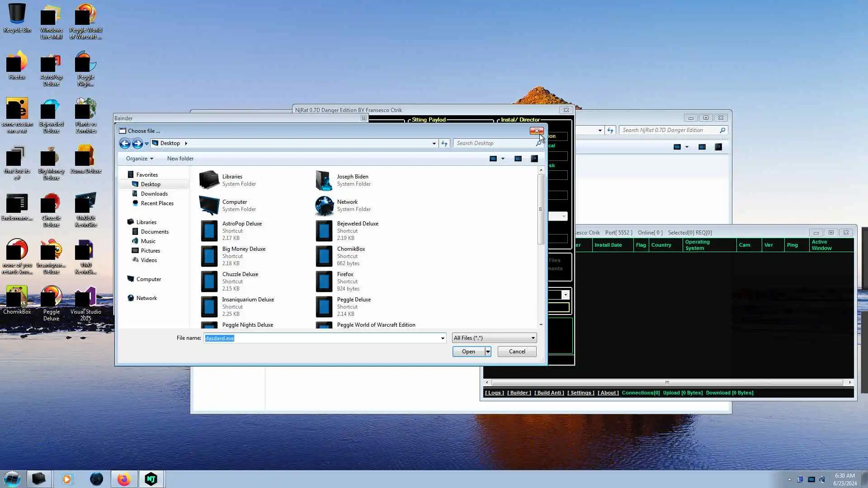This screenshot has height=488, width=868.
Task: Show the preview pane in file dialog
Action: click(518, 159)
